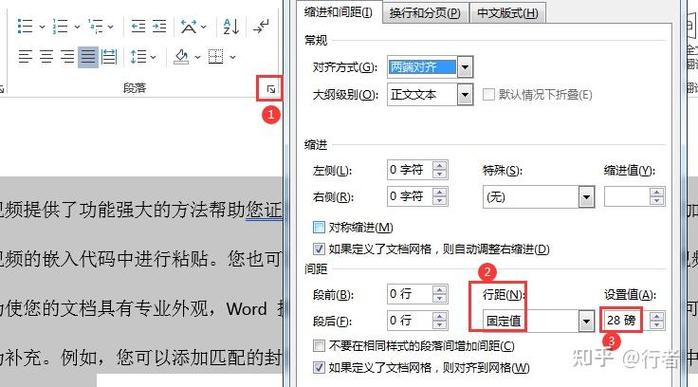Apply bulleted list formatting

25,26
